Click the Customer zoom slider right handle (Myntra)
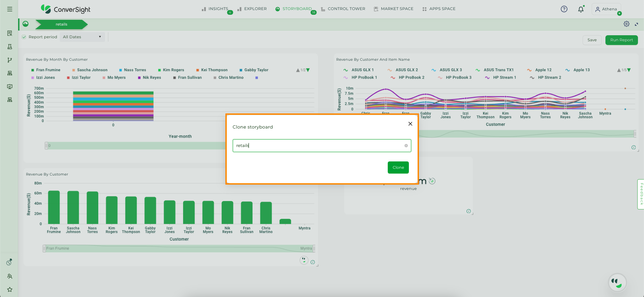644x297 pixels. tap(314, 249)
